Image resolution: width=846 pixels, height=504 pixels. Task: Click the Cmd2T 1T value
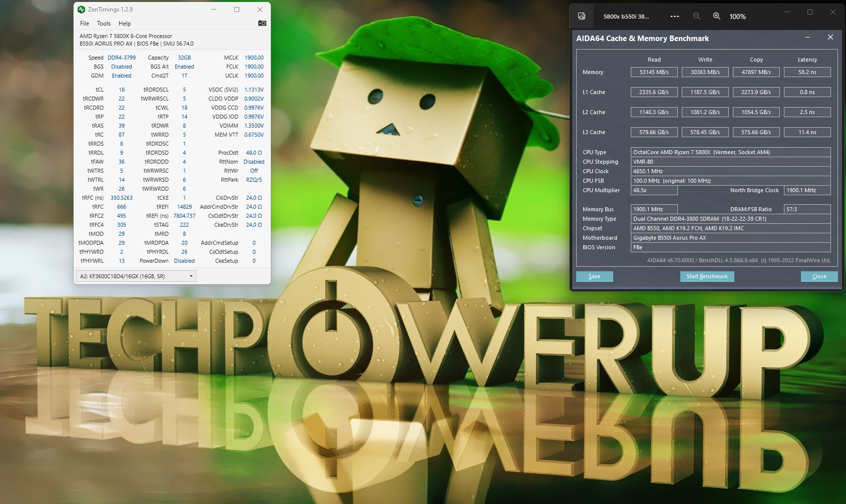pos(184,76)
